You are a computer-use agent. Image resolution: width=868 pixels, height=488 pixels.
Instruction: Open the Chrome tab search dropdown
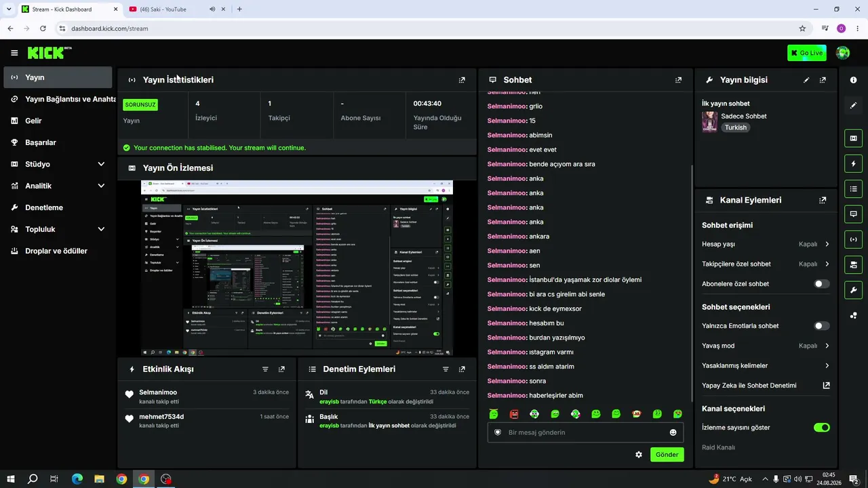(x=8, y=9)
